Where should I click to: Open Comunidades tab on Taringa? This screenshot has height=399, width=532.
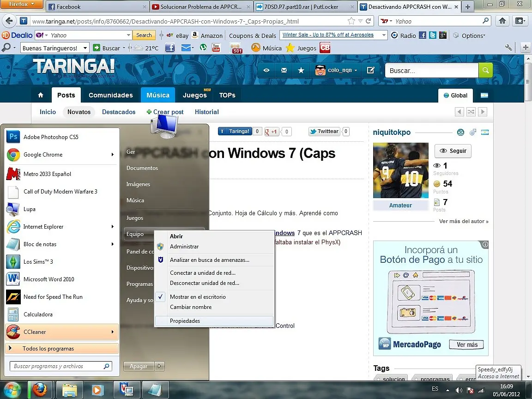(111, 95)
